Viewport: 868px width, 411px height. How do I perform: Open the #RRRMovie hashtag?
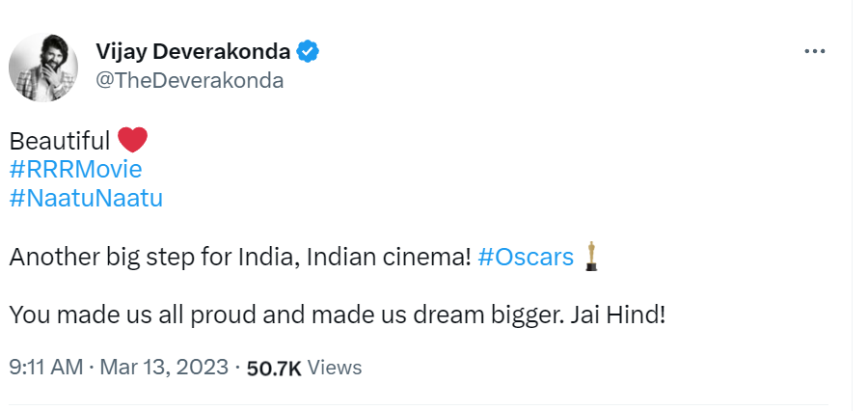pyautogui.click(x=75, y=170)
